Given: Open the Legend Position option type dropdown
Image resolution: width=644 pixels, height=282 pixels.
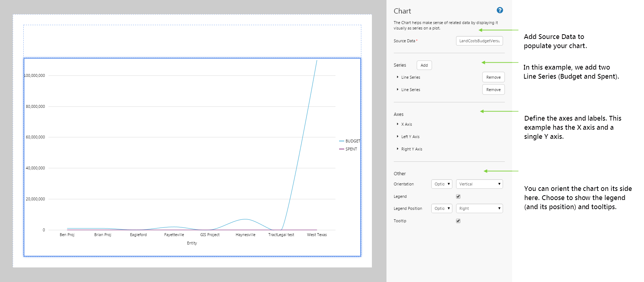Looking at the screenshot, I should 441,208.
